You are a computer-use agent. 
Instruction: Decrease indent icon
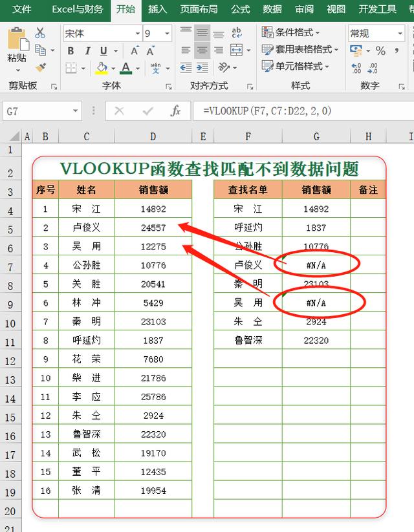tap(186, 68)
